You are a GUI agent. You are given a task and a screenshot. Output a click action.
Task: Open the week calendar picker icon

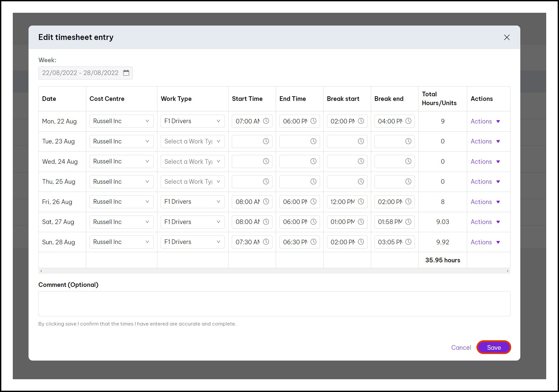[x=126, y=73]
